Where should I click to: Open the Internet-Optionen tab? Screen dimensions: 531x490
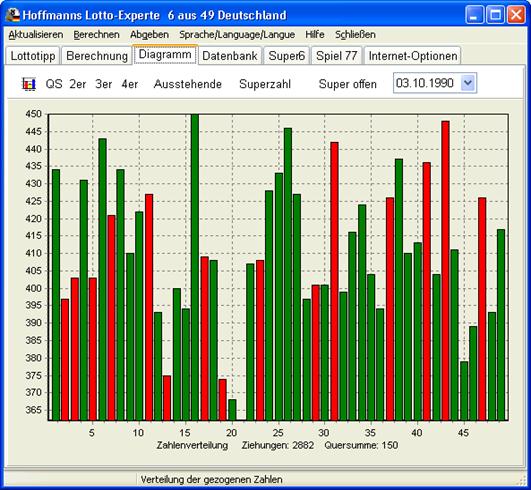413,56
